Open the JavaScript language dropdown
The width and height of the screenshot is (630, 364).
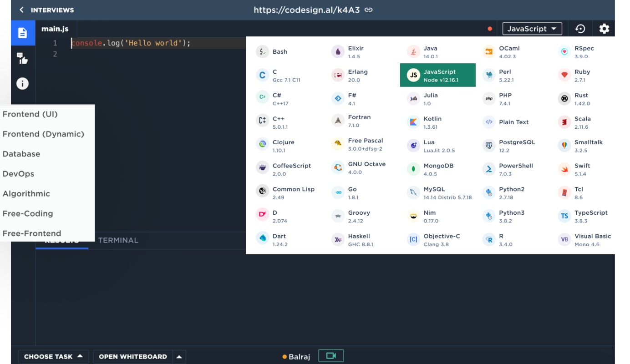pyautogui.click(x=532, y=29)
